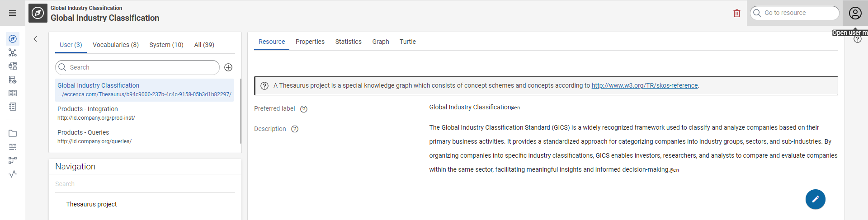The height and width of the screenshot is (220, 868).
Task: Collapse the graph list side panel
Action: [x=35, y=39]
